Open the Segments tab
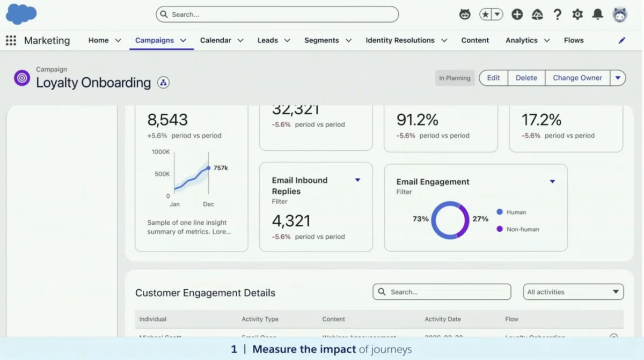This screenshot has width=644, height=360. pos(321,40)
